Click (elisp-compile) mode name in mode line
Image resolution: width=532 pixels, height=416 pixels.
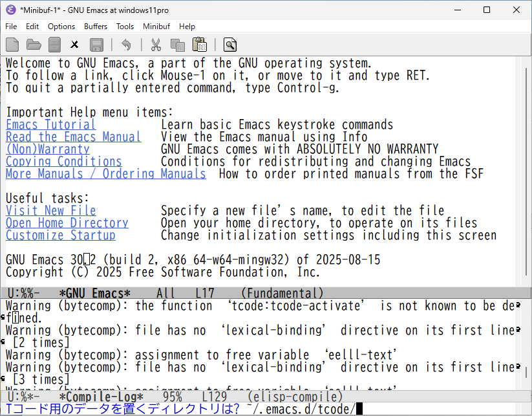pos(295,397)
